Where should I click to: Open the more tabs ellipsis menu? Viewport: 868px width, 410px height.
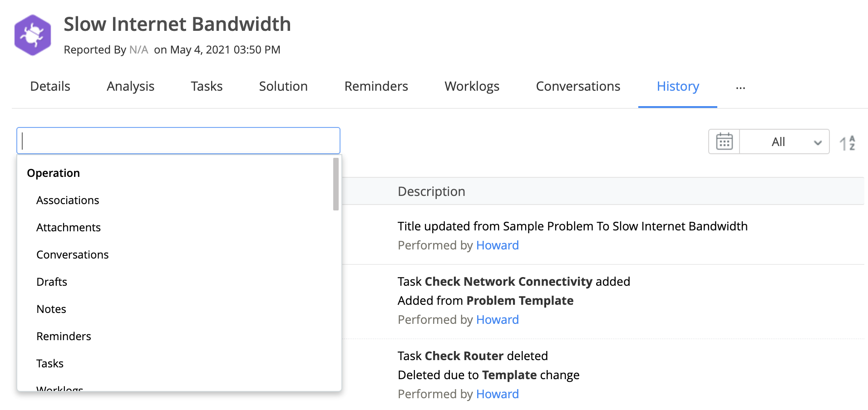[x=740, y=88]
